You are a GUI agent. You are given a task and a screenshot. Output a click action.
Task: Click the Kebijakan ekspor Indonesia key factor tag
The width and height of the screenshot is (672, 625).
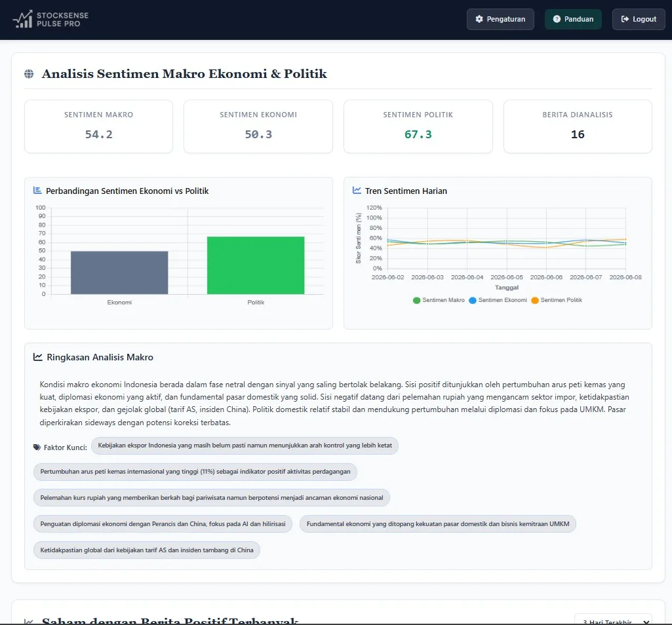pos(245,445)
